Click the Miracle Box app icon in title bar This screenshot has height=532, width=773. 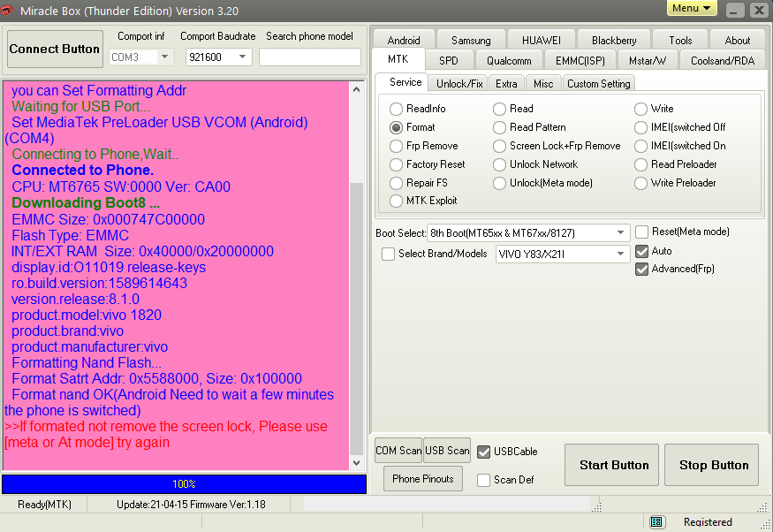(x=7, y=10)
